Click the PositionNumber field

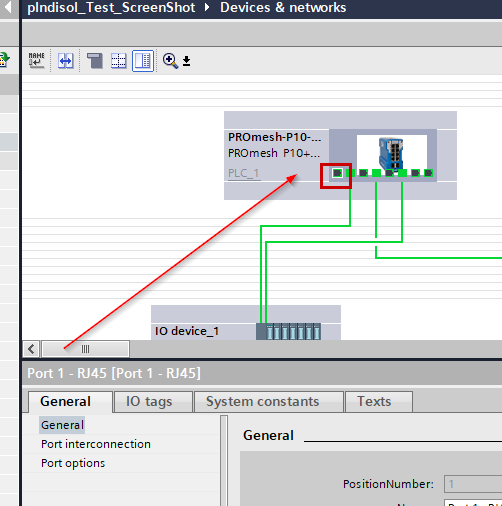(x=473, y=484)
